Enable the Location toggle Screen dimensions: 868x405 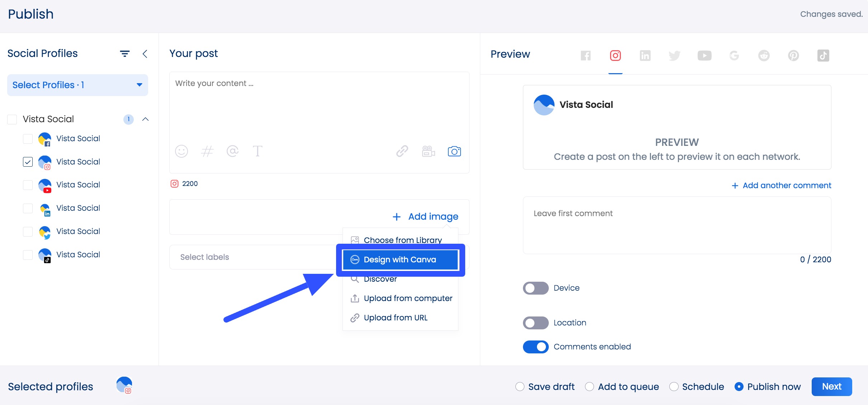point(535,323)
